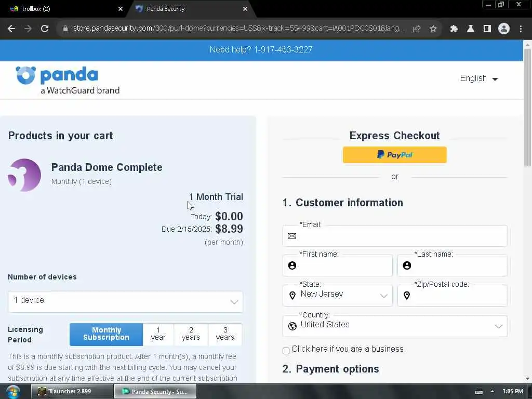The height and width of the screenshot is (399, 532).
Task: Go back with the browser back arrow
Action: pos(11,29)
